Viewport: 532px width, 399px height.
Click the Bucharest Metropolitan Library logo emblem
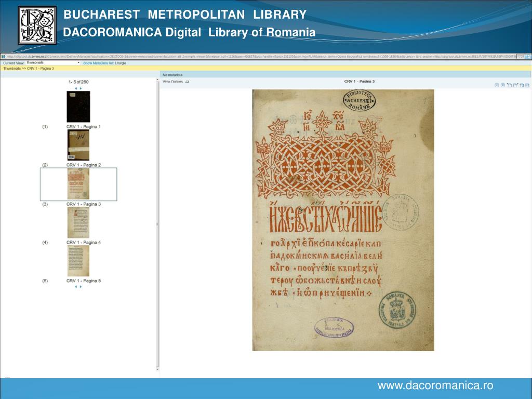(x=37, y=25)
